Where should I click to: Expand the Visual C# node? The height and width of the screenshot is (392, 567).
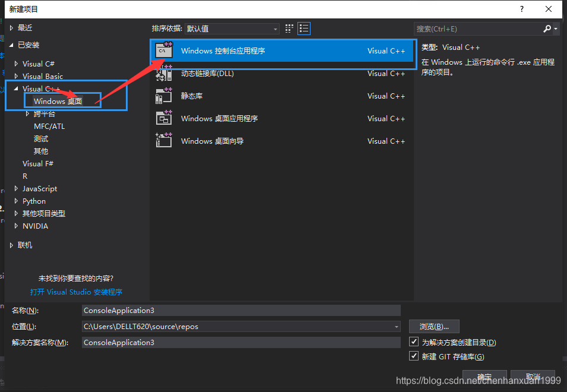tap(16, 64)
